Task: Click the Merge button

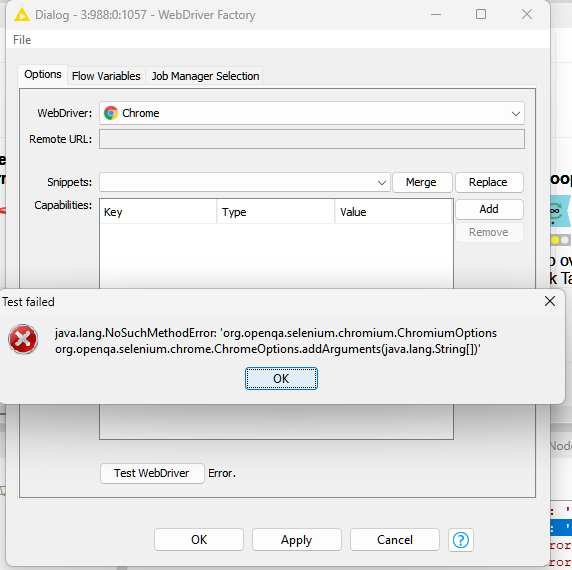Action: [421, 182]
